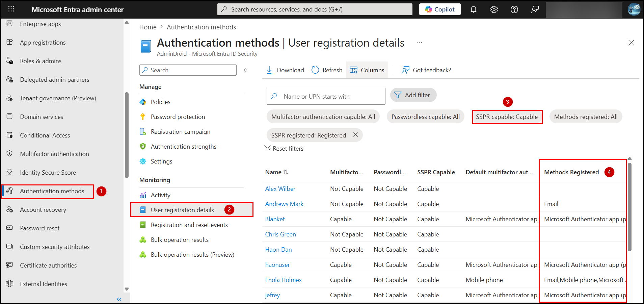Go to App registrations
The height and width of the screenshot is (304, 644).
pos(43,43)
